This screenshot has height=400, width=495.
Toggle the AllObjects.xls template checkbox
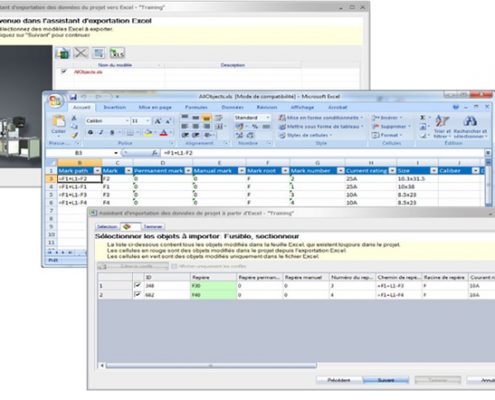(64, 71)
